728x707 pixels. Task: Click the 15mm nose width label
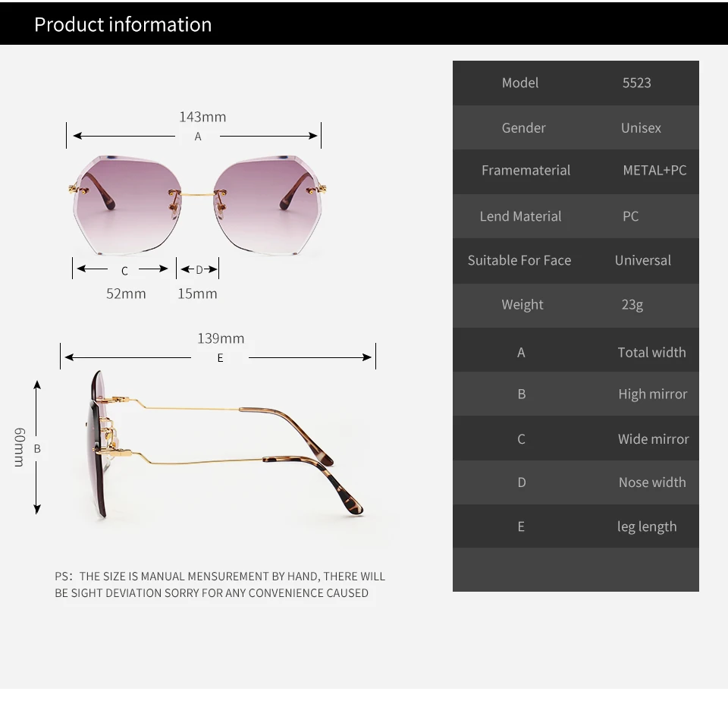(x=197, y=294)
